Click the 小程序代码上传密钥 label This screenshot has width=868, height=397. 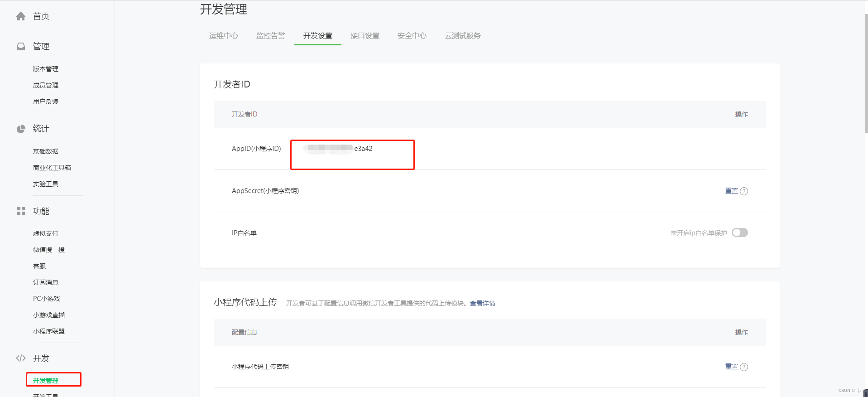pyautogui.click(x=260, y=367)
